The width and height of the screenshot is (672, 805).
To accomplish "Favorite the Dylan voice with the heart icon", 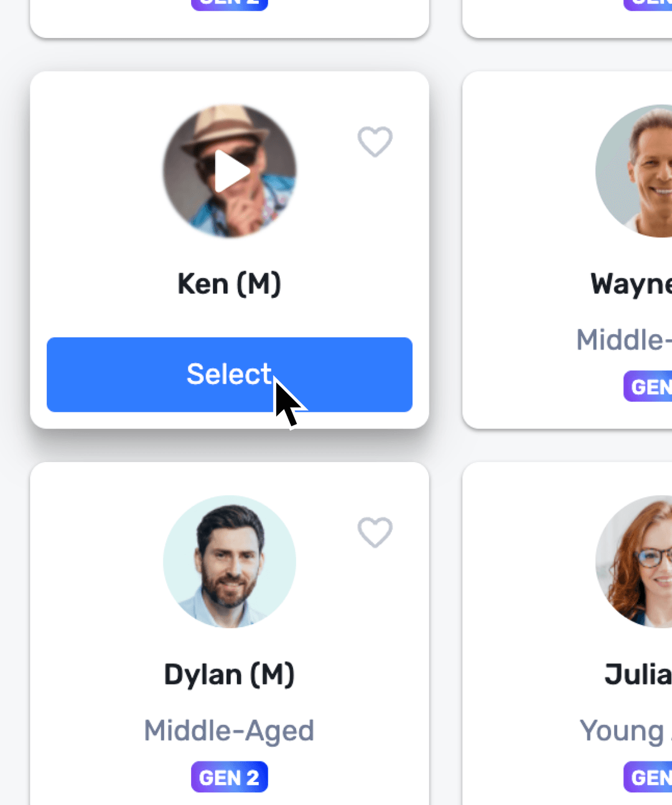I will pos(375,533).
